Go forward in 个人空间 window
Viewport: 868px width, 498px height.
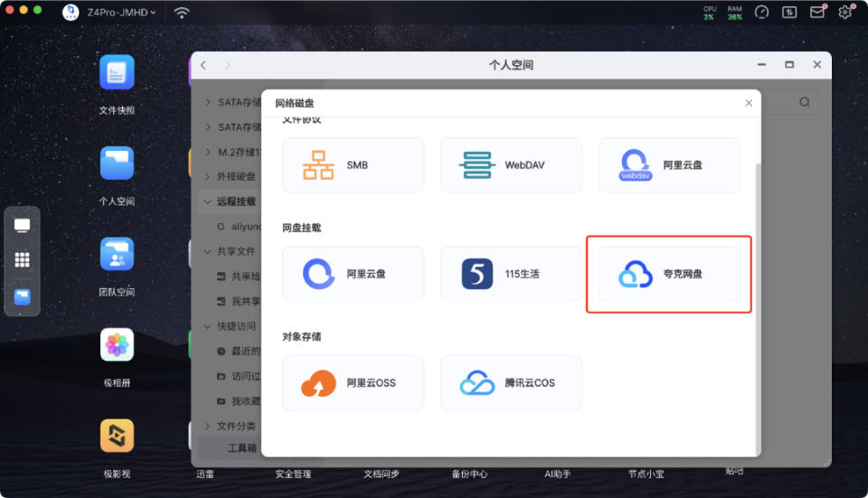(228, 65)
